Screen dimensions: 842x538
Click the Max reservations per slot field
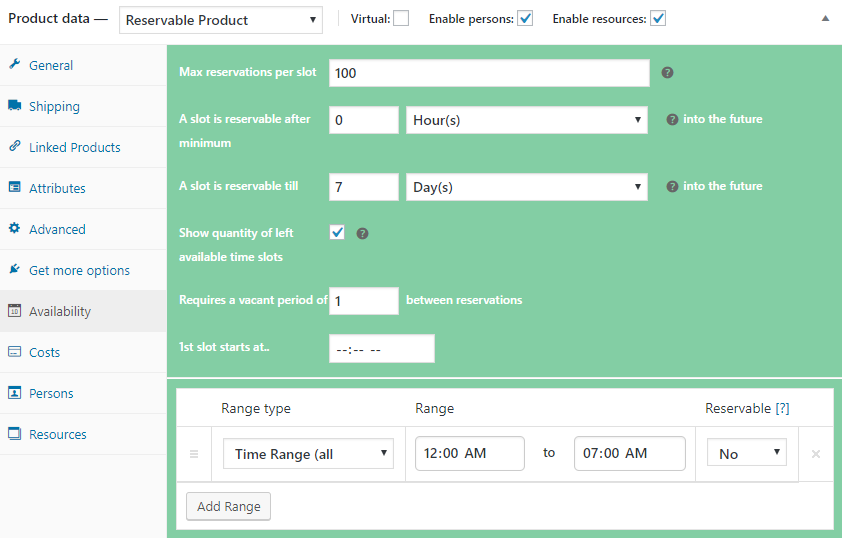489,73
